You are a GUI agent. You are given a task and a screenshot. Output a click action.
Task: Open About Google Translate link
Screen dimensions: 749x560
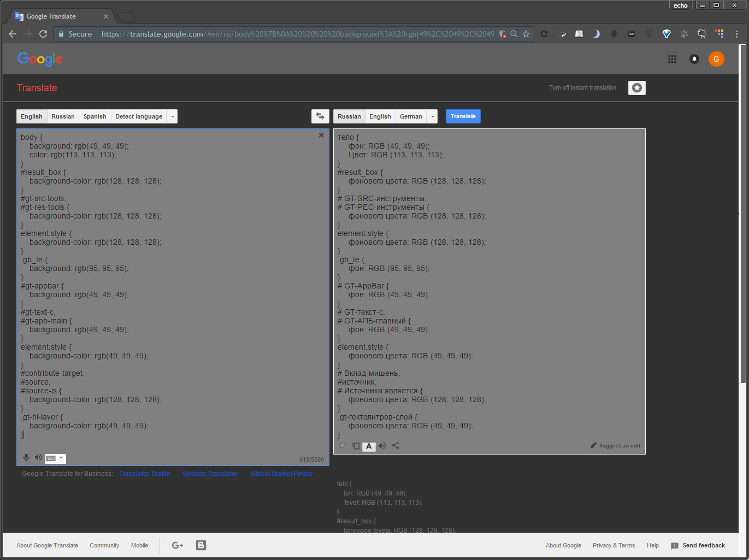[x=47, y=545]
